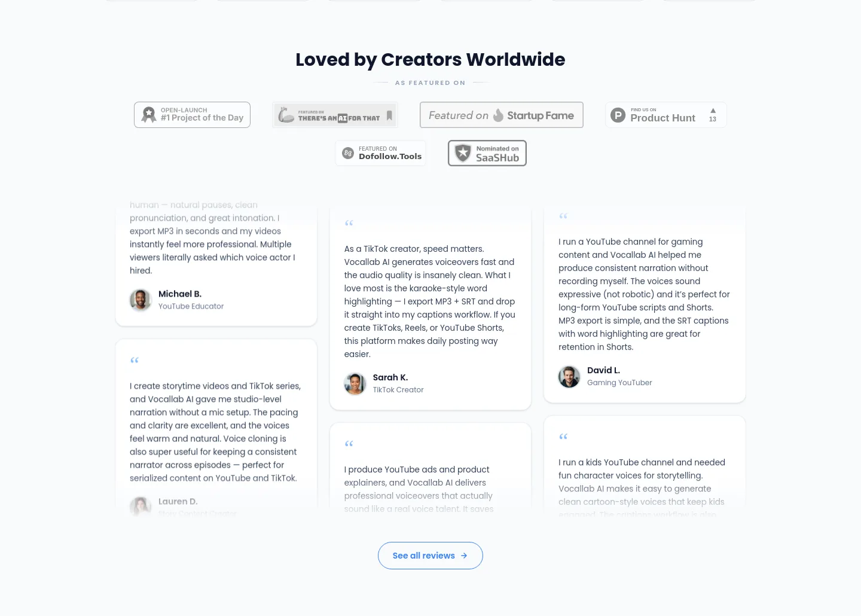Click the Product Hunt circular P logo

point(618,115)
